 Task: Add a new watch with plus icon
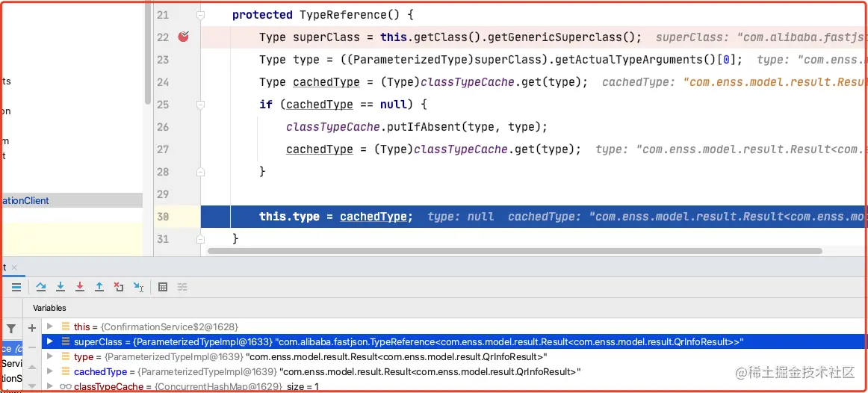pyautogui.click(x=32, y=328)
